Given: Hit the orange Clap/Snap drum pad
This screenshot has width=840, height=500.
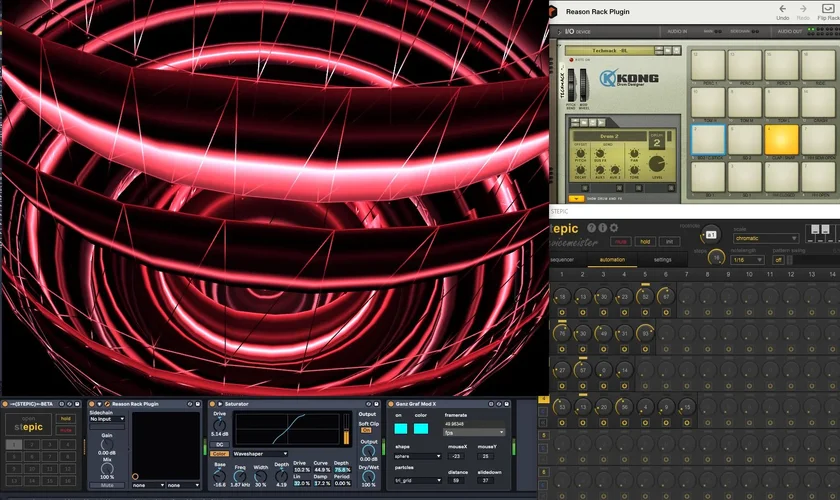Looking at the screenshot, I should (781, 139).
